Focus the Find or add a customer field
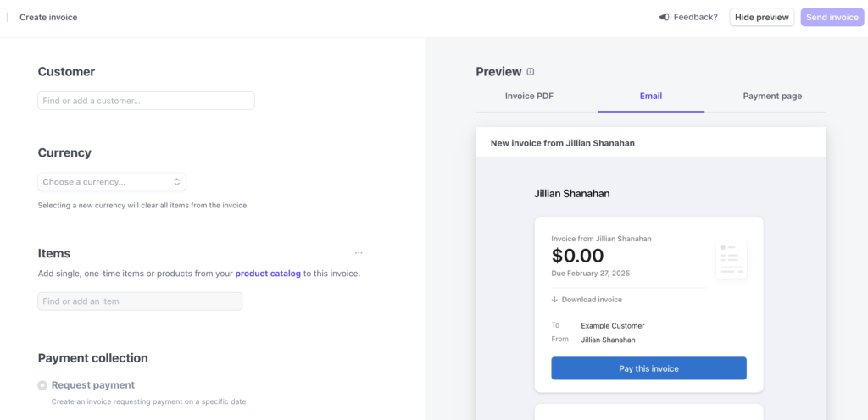Image resolution: width=868 pixels, height=420 pixels. click(x=146, y=101)
